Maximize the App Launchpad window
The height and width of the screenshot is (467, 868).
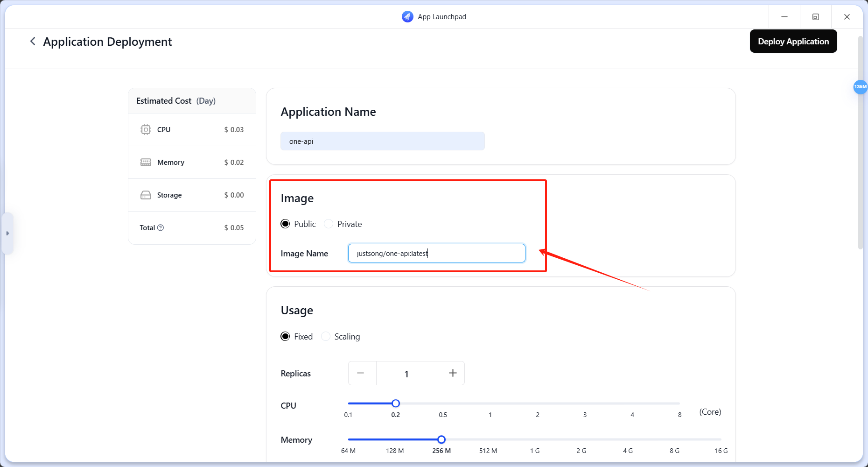[x=816, y=17]
